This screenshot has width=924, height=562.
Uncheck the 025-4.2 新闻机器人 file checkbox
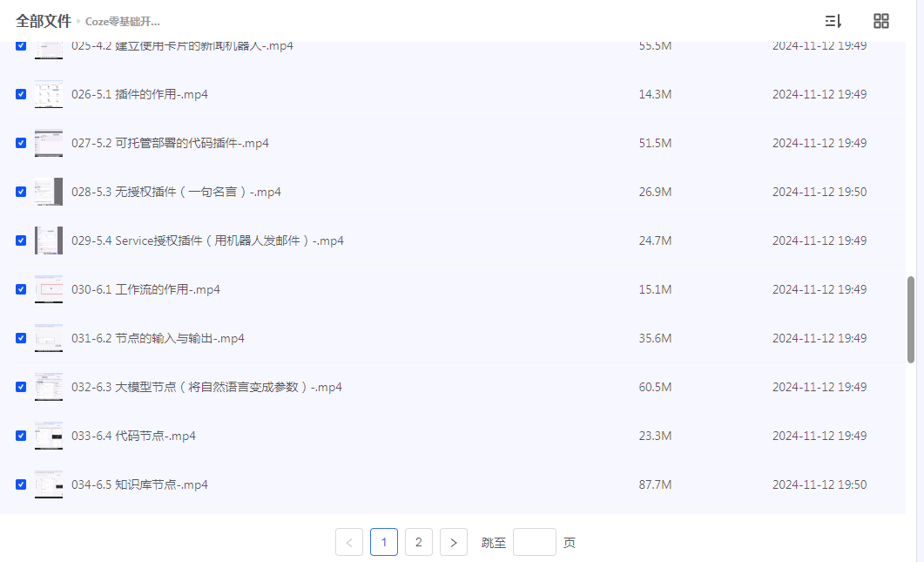tap(21, 47)
